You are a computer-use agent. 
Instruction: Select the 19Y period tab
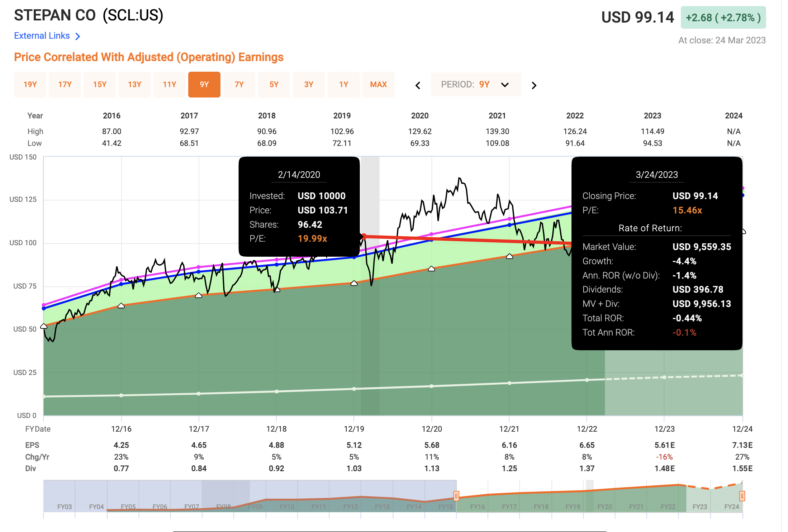point(30,85)
